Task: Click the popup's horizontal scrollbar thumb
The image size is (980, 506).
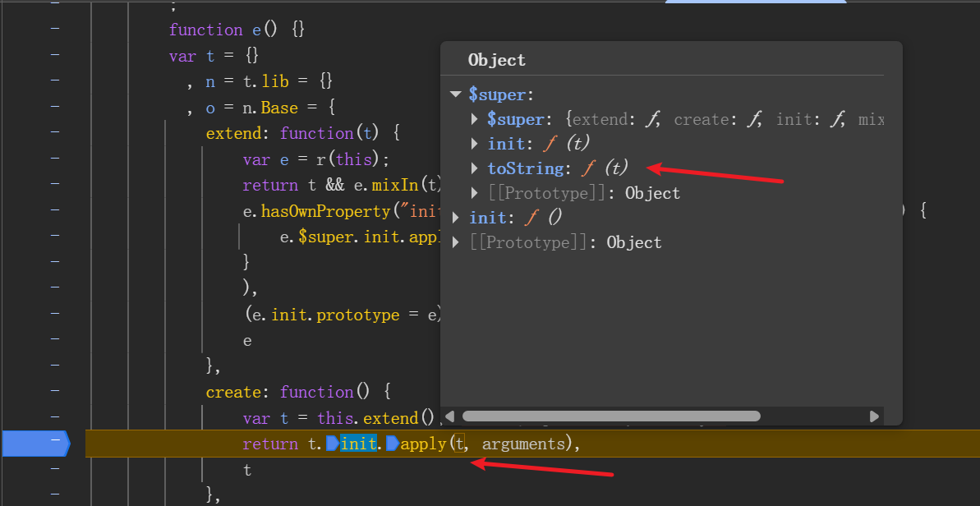Action: coord(610,416)
